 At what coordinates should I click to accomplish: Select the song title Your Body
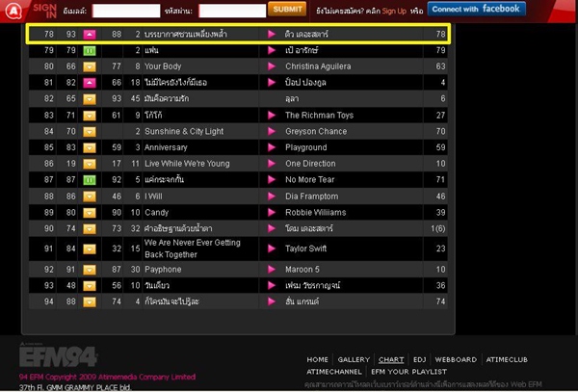pyautogui.click(x=163, y=66)
